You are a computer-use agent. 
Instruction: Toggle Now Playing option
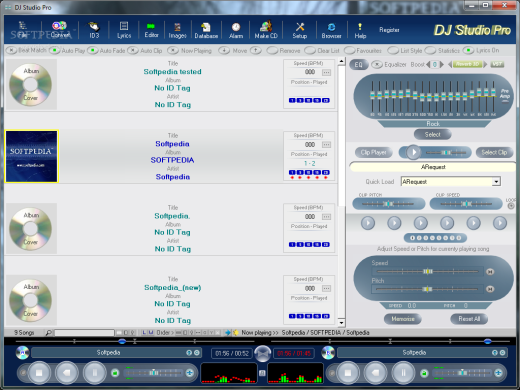(173, 50)
